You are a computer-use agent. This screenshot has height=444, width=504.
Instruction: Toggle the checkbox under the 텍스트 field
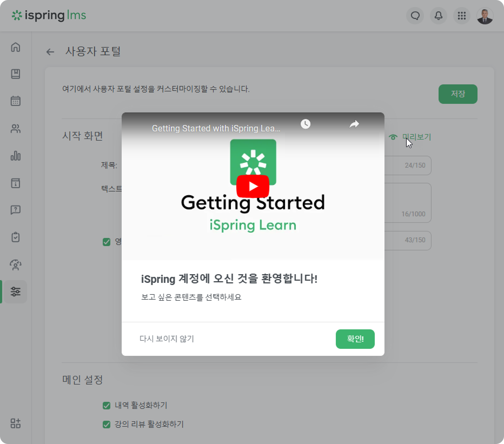pyautogui.click(x=107, y=242)
